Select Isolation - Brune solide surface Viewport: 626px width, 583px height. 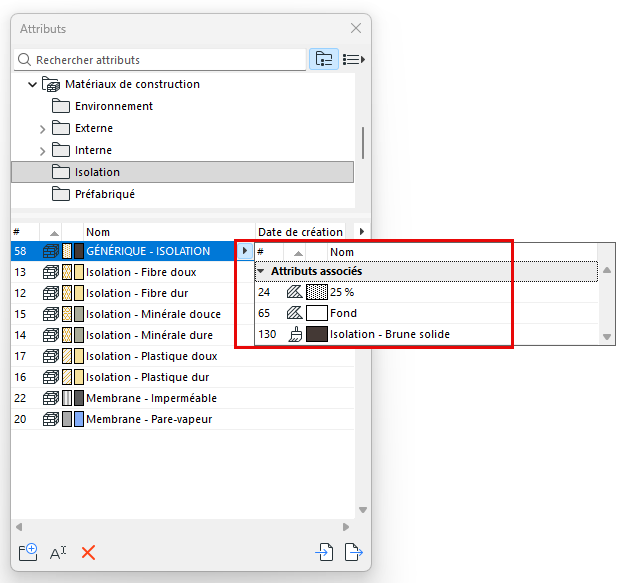point(426,334)
